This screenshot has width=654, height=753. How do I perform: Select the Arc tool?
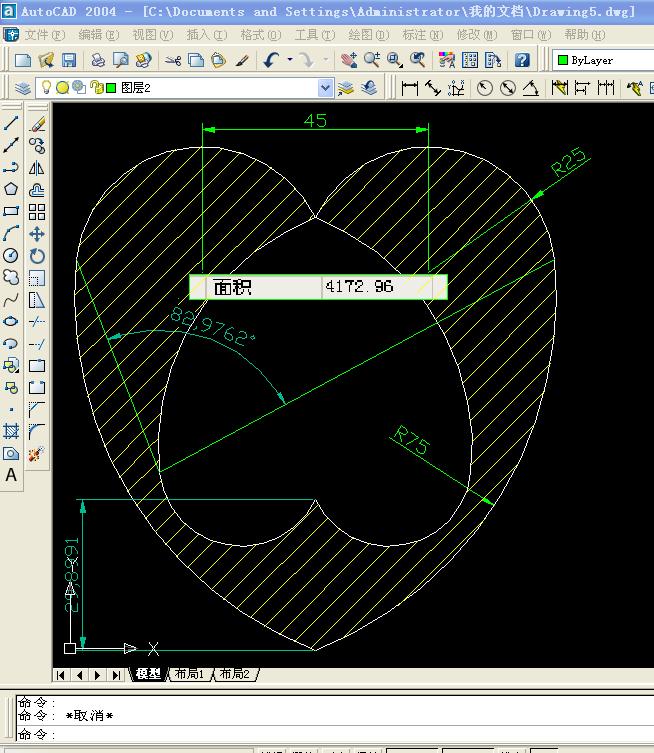pos(11,233)
